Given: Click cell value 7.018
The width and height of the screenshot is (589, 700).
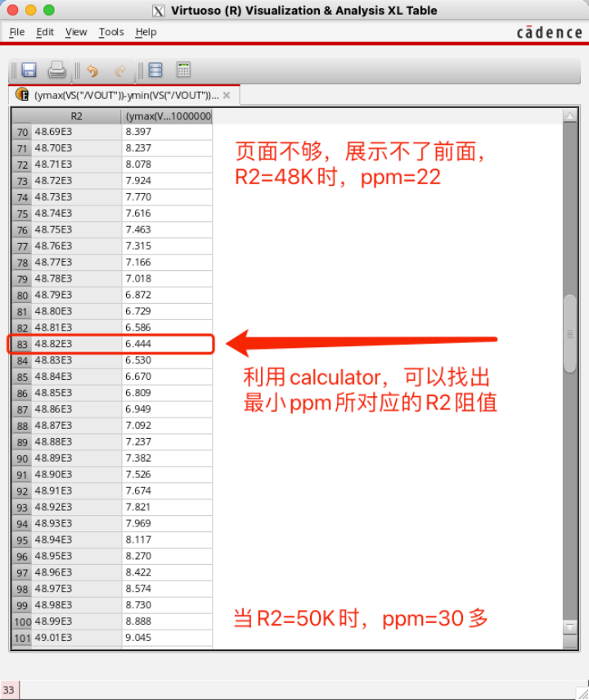Looking at the screenshot, I should [x=168, y=278].
